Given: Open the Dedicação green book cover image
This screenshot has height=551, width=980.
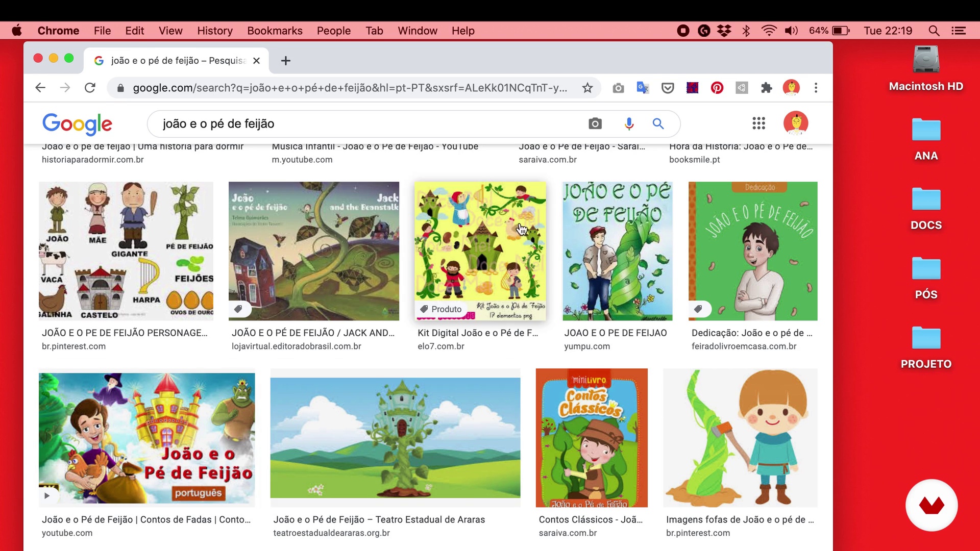Looking at the screenshot, I should click(753, 251).
